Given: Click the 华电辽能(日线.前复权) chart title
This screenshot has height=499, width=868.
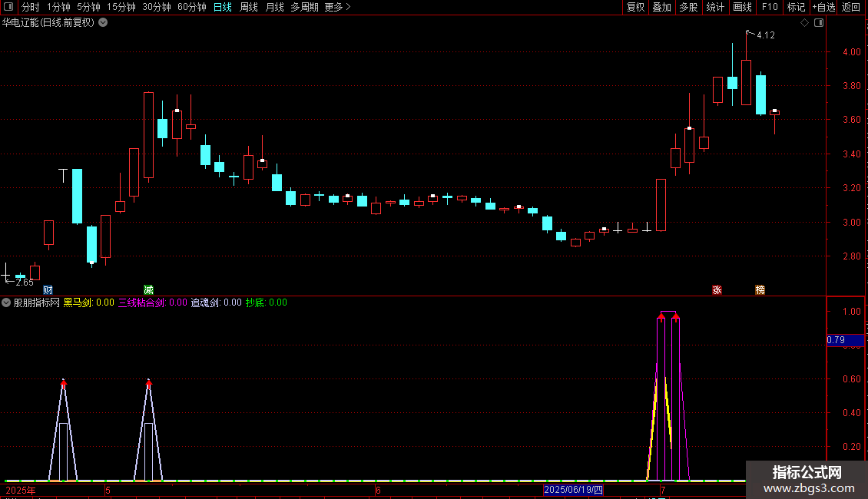Looking at the screenshot, I should [48, 23].
